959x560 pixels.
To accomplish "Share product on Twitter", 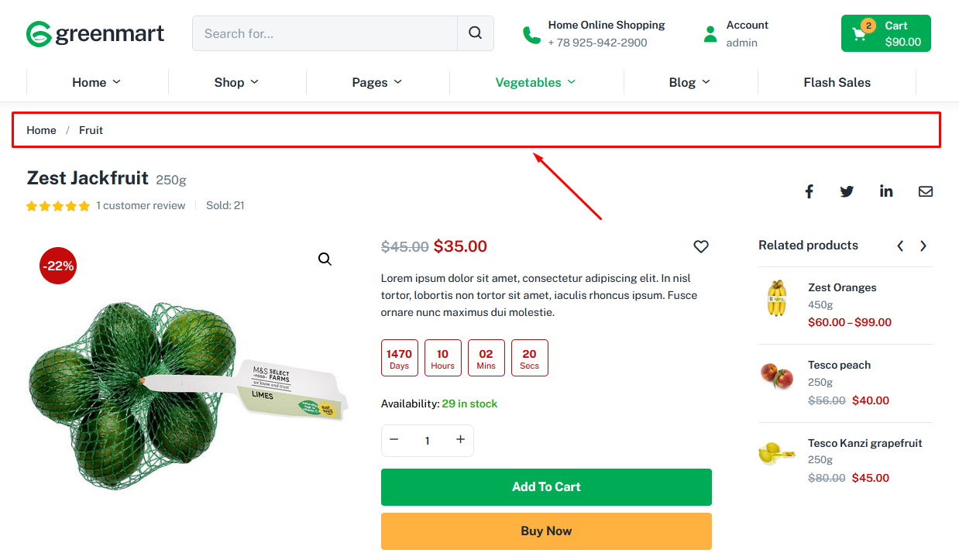I will click(x=847, y=191).
